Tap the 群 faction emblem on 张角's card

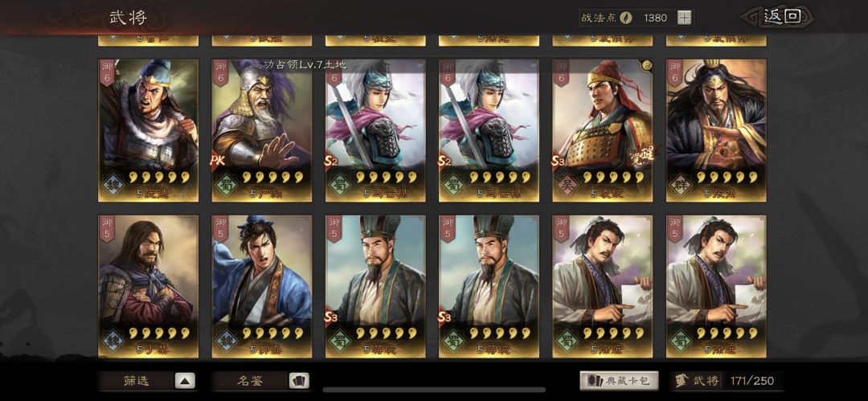(x=681, y=185)
